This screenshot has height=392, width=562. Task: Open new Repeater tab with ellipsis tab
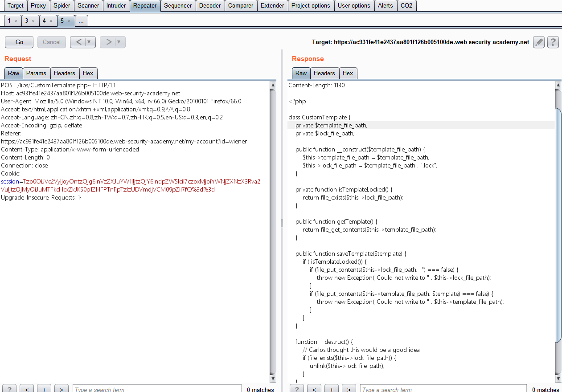81,21
